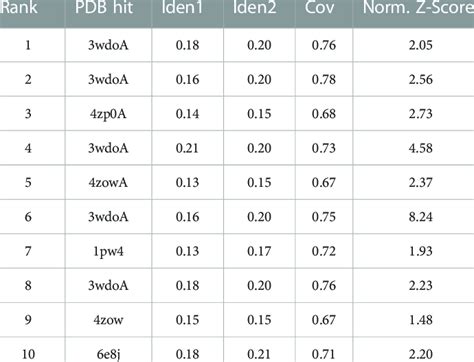Select the 6e8j PDB hit cell

108,354
